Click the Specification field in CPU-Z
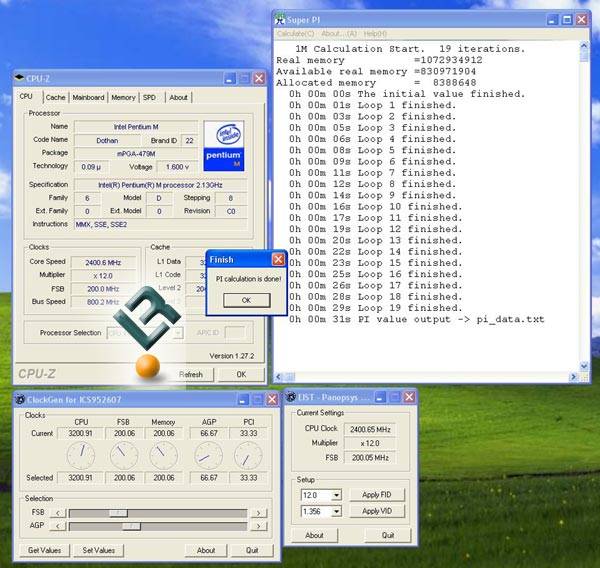 tap(160, 185)
